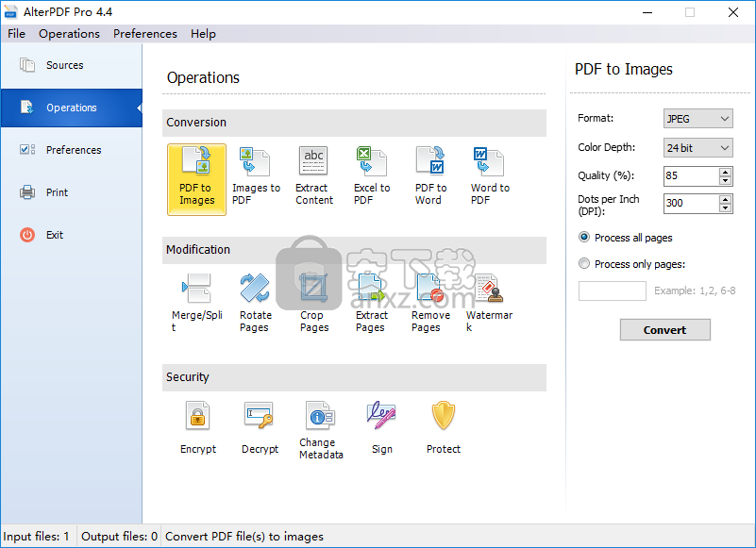Select the PDF to Images operation
This screenshot has height=548, width=756.
click(196, 179)
